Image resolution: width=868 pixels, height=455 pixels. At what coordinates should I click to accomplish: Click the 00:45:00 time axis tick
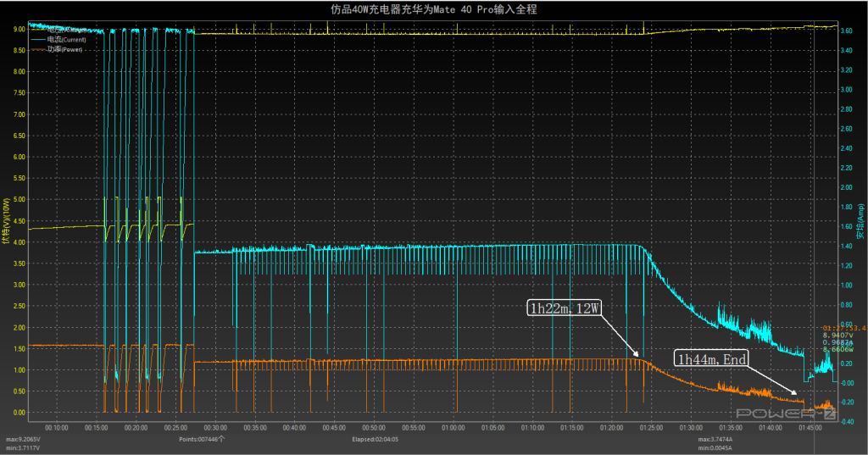coord(334,428)
